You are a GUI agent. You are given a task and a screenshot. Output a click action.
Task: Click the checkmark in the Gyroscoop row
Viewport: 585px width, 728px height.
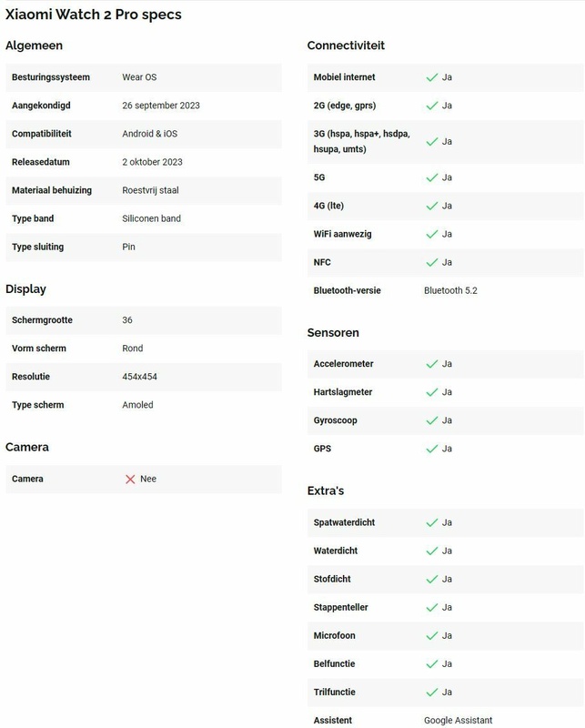(432, 420)
